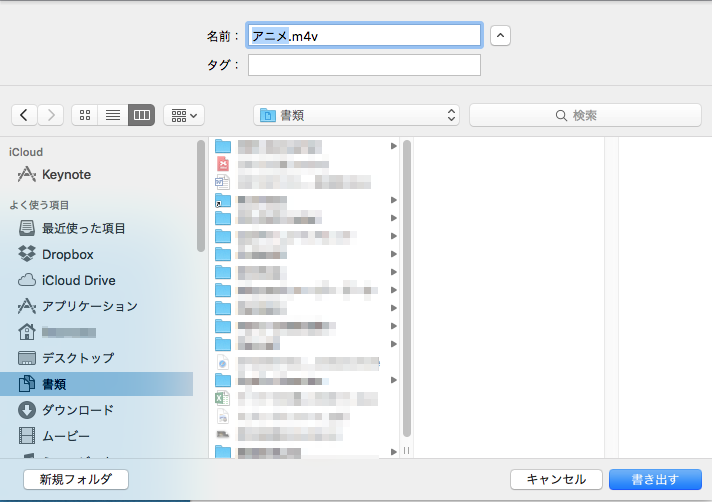The width and height of the screenshot is (712, 502).
Task: Open Dropbox in the sidebar
Action: pos(67,254)
